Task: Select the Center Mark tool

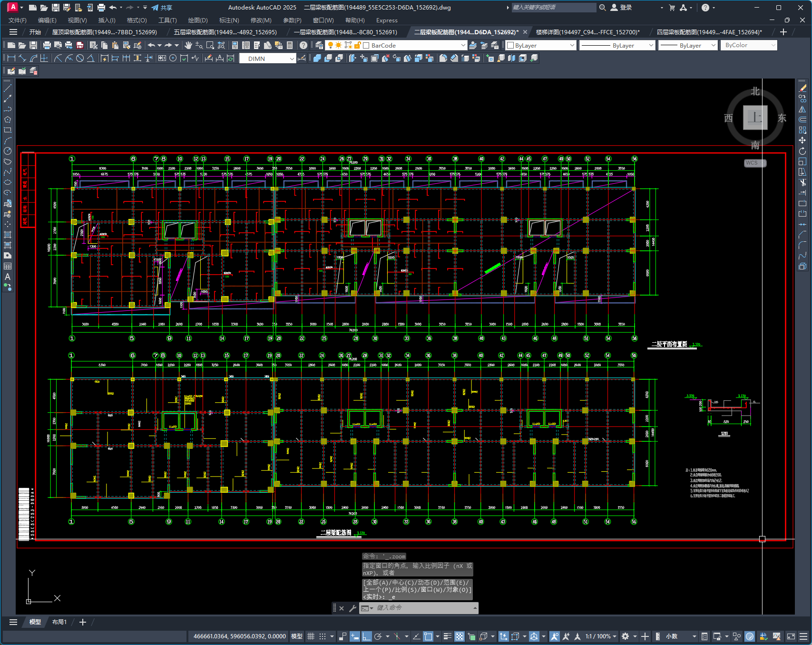Action: point(173,58)
